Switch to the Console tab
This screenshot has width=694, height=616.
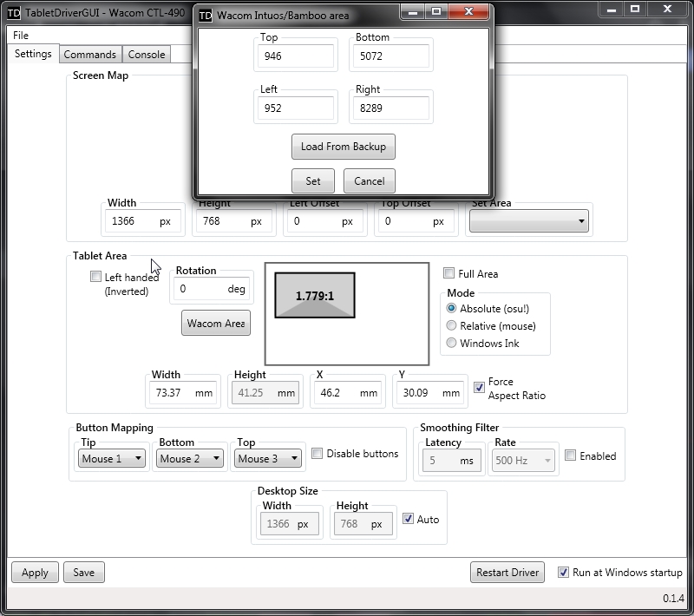pos(147,55)
